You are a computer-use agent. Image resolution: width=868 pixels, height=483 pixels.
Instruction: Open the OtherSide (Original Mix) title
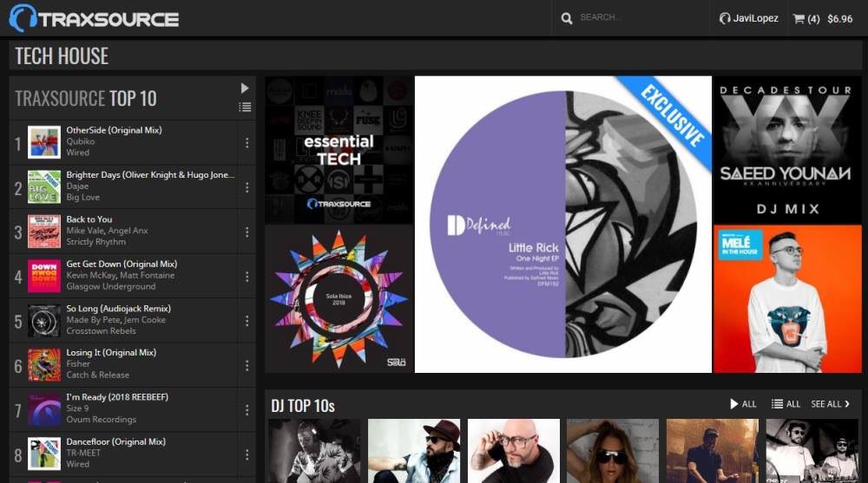click(x=114, y=131)
